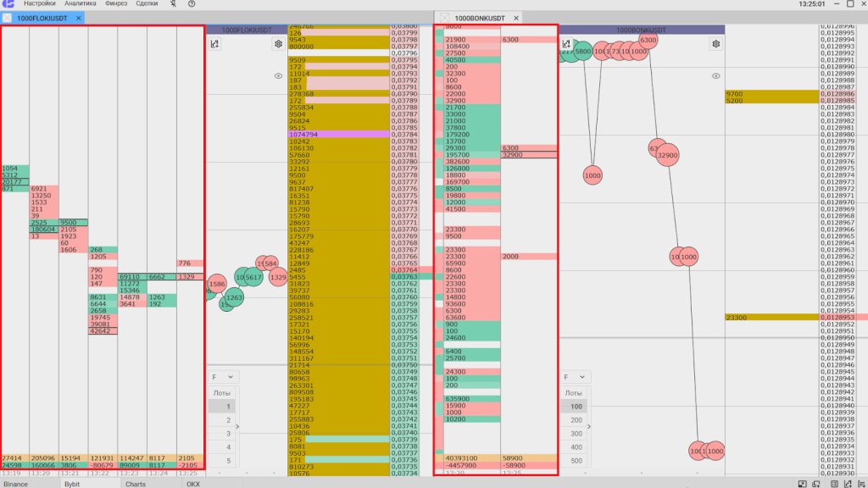The width and height of the screenshot is (868, 488).
Task: Open the Настройки menu
Action: [x=40, y=4]
